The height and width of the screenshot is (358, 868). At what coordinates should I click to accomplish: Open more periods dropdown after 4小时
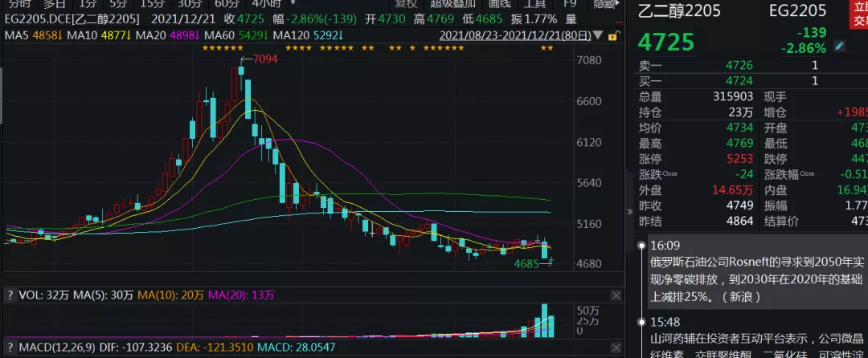(x=293, y=3)
